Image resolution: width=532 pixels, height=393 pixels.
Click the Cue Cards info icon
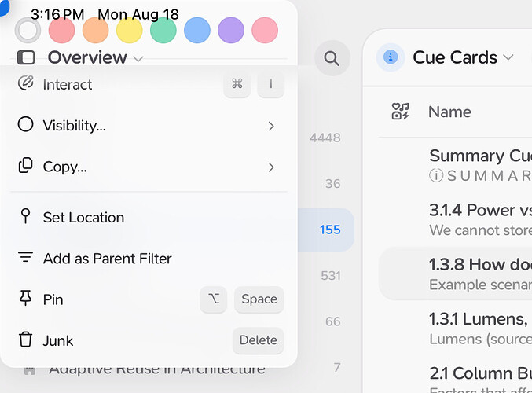pyautogui.click(x=391, y=57)
